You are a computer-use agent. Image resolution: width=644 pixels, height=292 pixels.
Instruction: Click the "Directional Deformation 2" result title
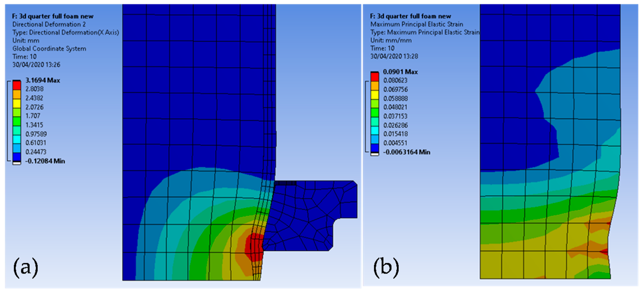[x=49, y=24]
